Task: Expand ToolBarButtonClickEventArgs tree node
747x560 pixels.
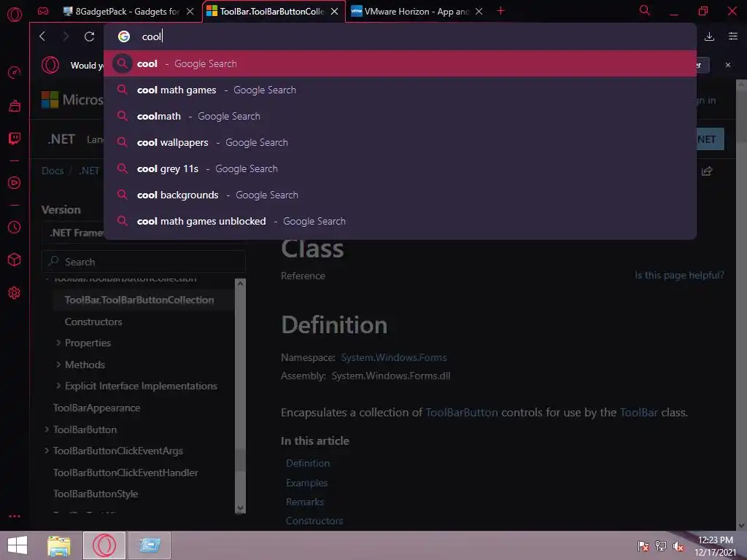Action: coord(47,451)
